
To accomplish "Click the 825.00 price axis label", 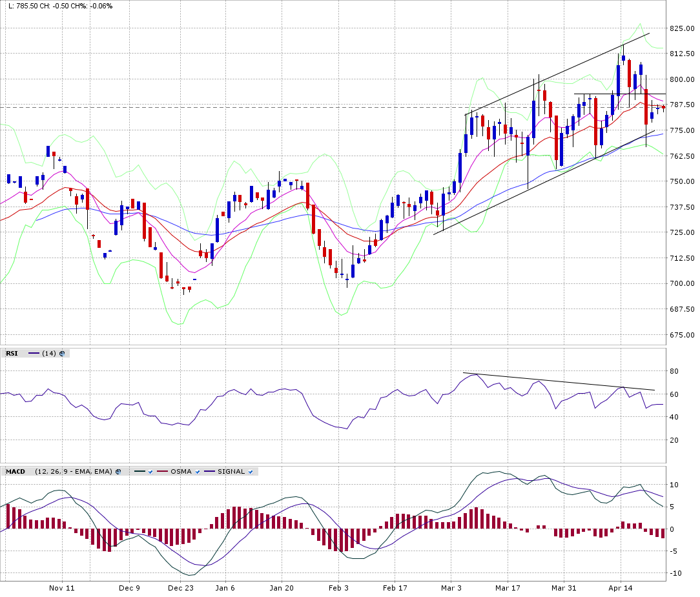I will [681, 28].
